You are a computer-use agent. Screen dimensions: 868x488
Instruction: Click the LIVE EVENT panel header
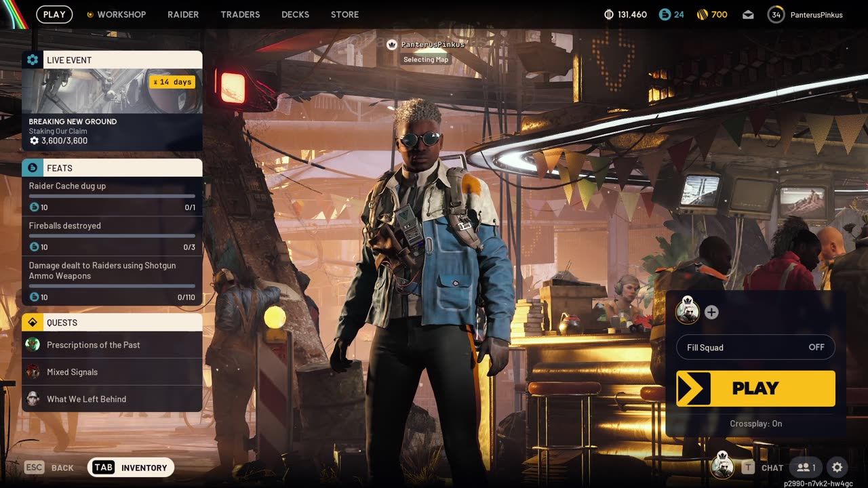point(112,60)
